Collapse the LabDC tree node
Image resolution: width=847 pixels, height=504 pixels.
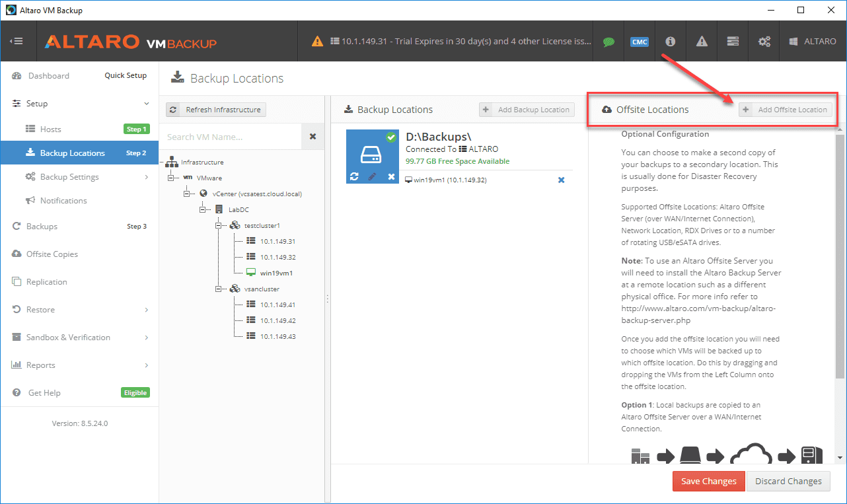203,209
